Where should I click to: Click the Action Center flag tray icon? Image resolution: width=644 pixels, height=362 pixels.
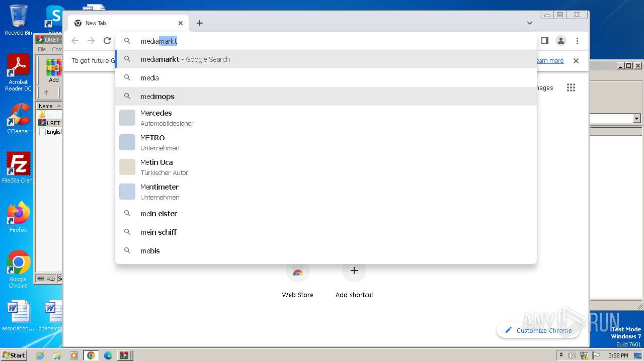pos(595,355)
